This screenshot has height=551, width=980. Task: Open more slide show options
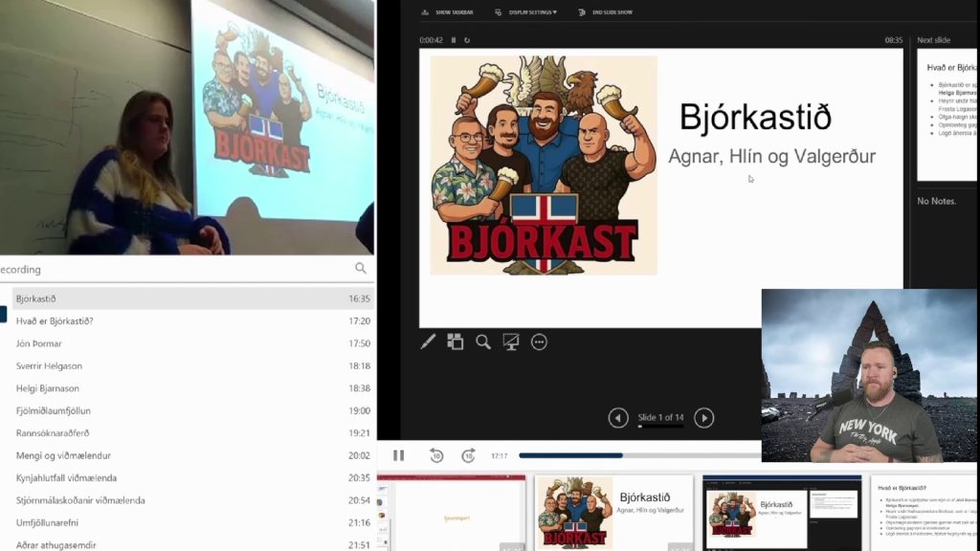coord(539,342)
